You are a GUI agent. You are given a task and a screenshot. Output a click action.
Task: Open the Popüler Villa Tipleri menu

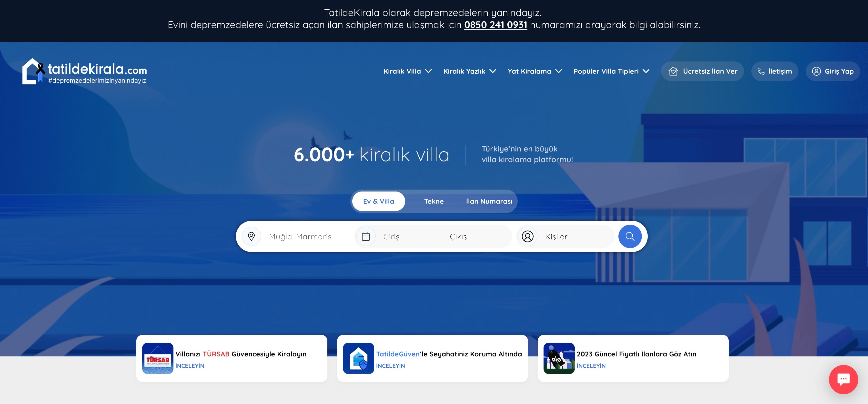(x=612, y=71)
